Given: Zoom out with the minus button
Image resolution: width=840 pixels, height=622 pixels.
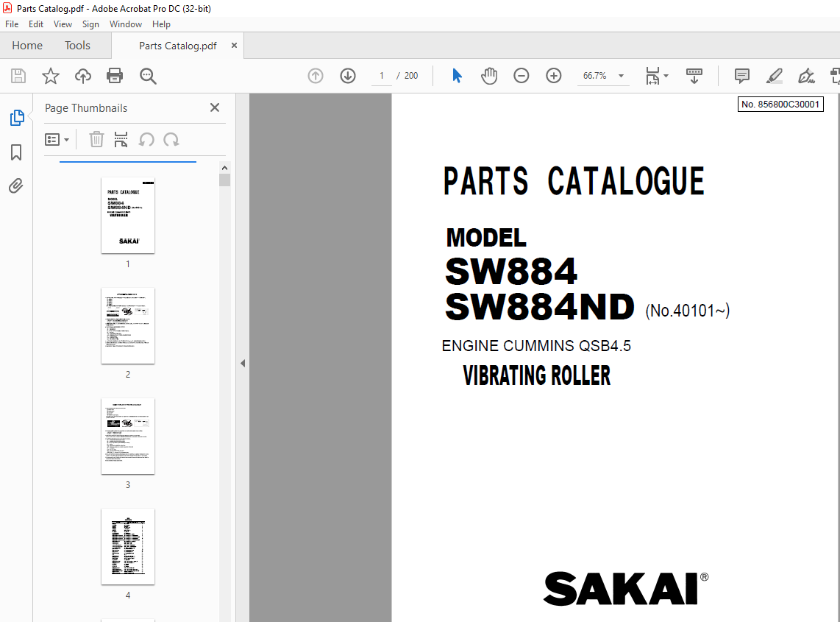Looking at the screenshot, I should click(x=522, y=76).
